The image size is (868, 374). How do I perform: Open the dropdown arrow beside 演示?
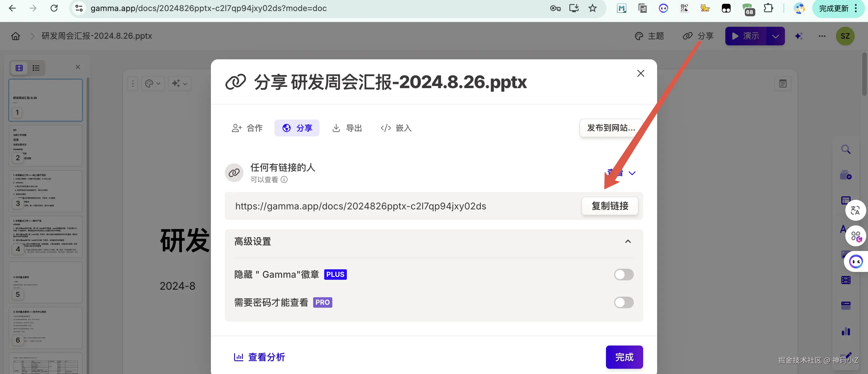[x=775, y=36]
